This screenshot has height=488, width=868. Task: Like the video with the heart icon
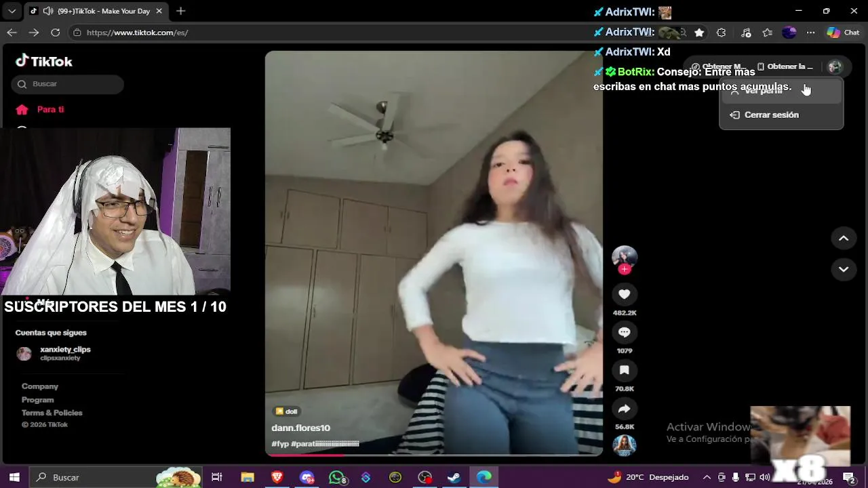624,294
